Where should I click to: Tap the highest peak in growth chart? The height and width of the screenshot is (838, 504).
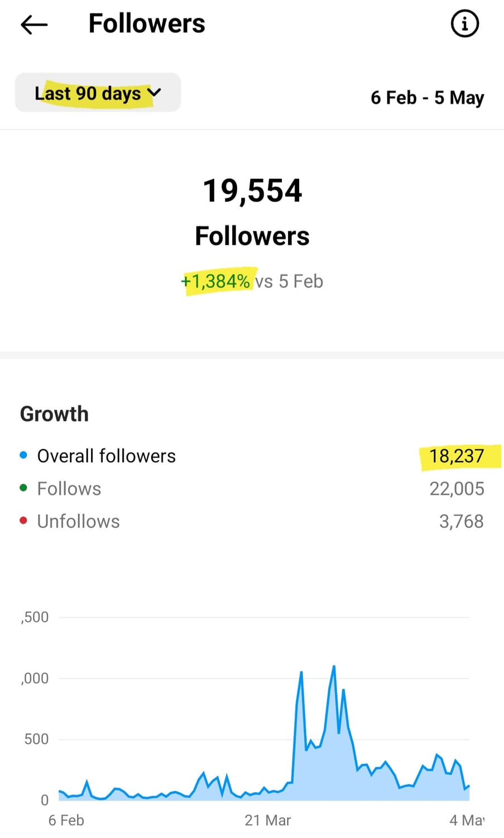point(334,666)
